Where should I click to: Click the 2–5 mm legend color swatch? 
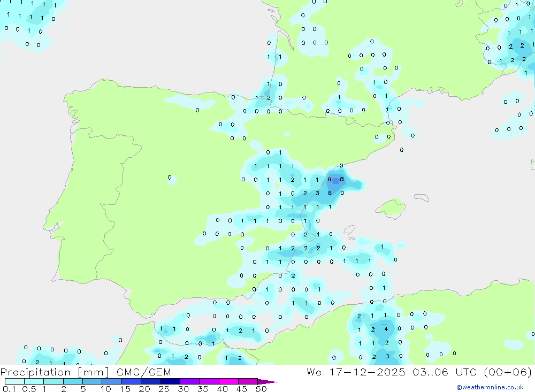point(73,381)
